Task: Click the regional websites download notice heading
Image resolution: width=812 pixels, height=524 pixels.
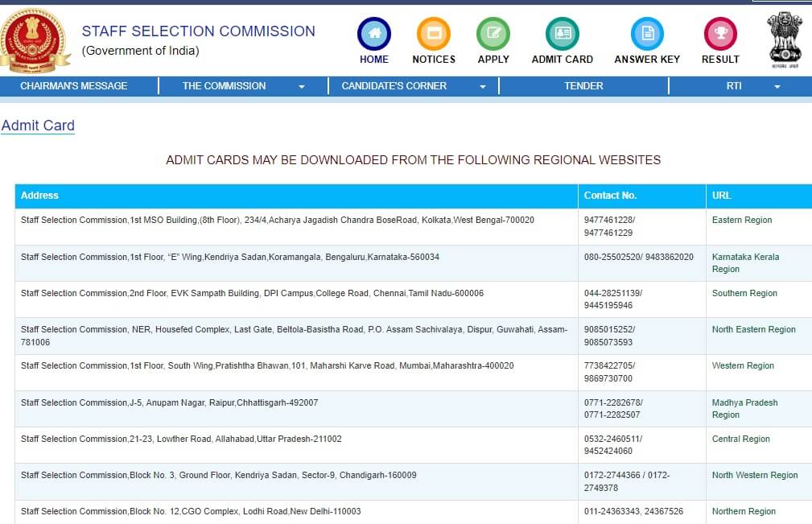Action: click(414, 160)
